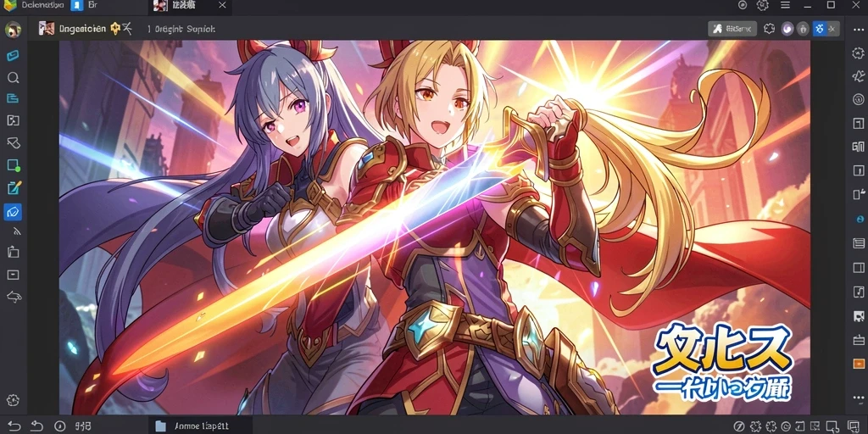Click the gray button with figure icon in toolbar

pyautogui.click(x=732, y=29)
